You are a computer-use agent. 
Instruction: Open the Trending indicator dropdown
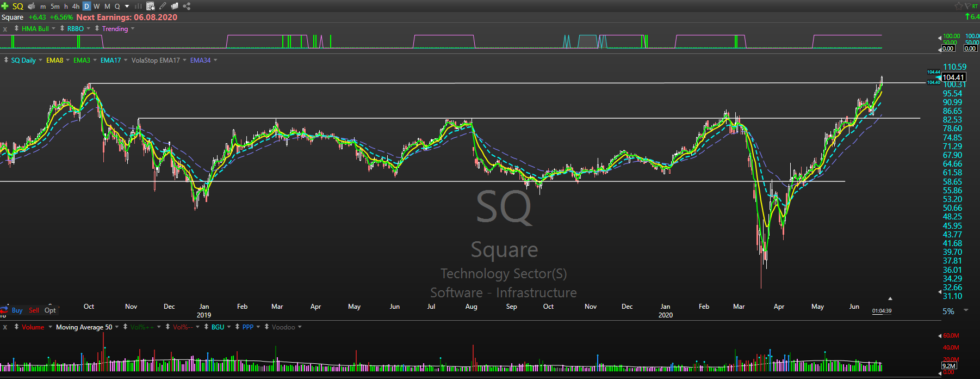[x=133, y=28]
